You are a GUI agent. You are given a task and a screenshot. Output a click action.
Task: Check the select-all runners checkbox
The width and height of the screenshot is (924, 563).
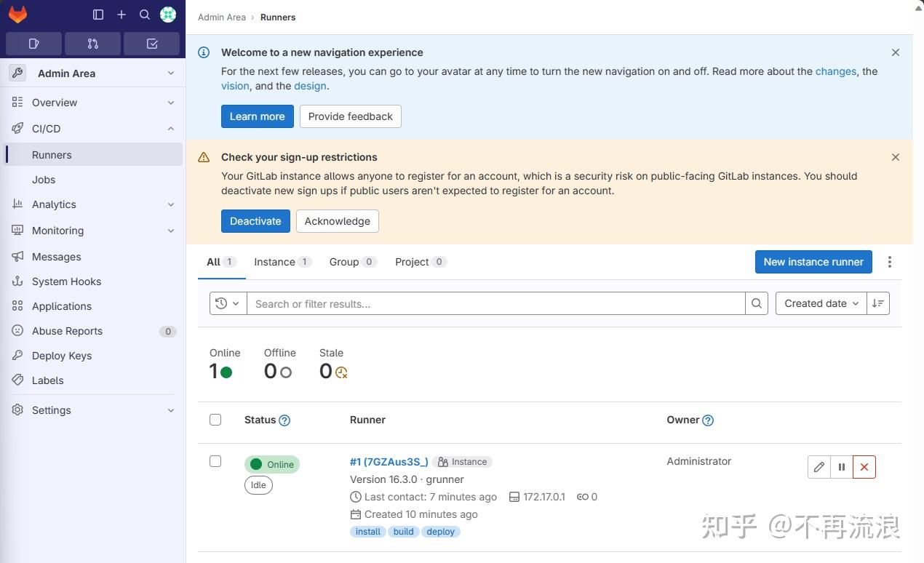click(x=215, y=420)
